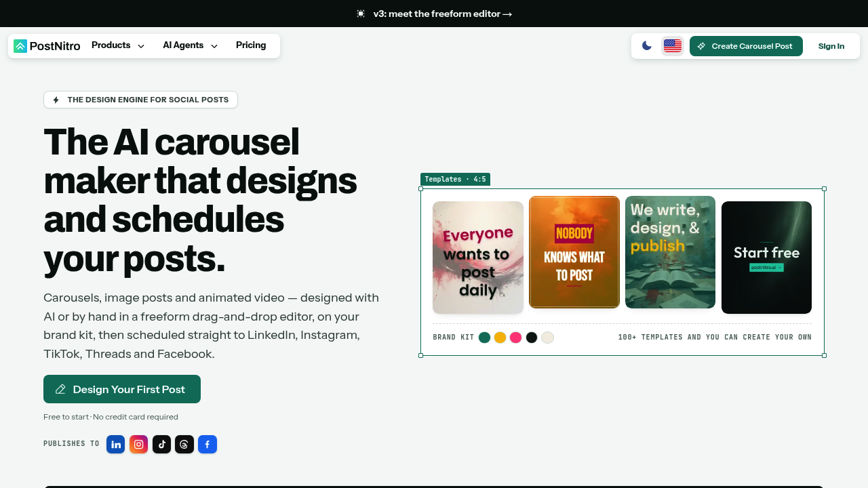Click the '100+ templates' caption text
Screen dimensions: 868x488
[715, 338]
